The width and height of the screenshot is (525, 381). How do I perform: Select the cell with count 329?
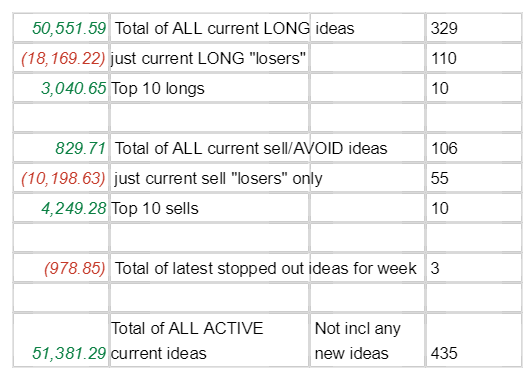point(474,28)
